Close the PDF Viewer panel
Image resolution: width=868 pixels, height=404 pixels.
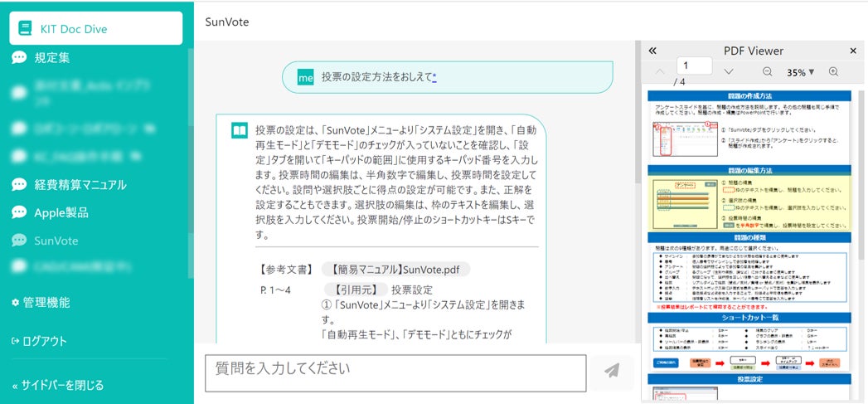[x=853, y=51]
